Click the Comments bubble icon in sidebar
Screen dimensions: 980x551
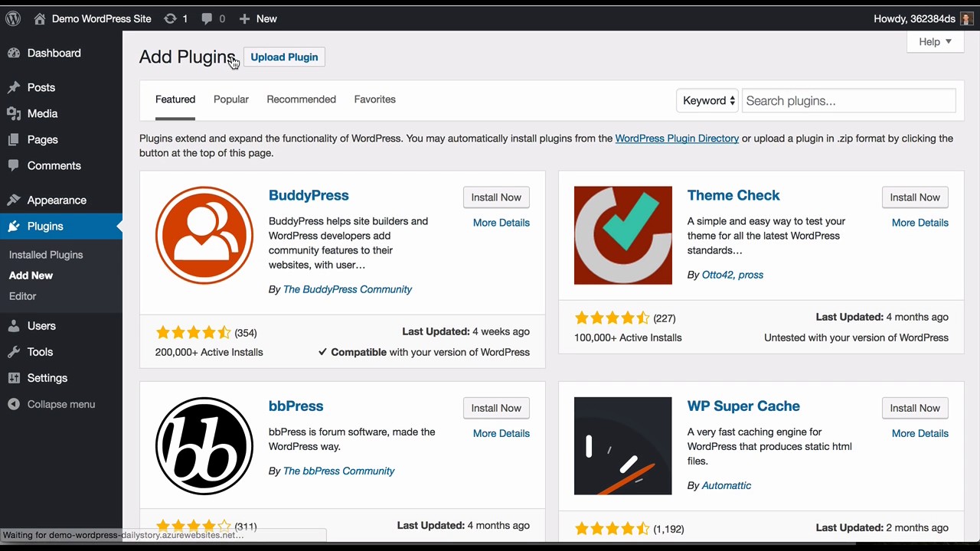[14, 165]
